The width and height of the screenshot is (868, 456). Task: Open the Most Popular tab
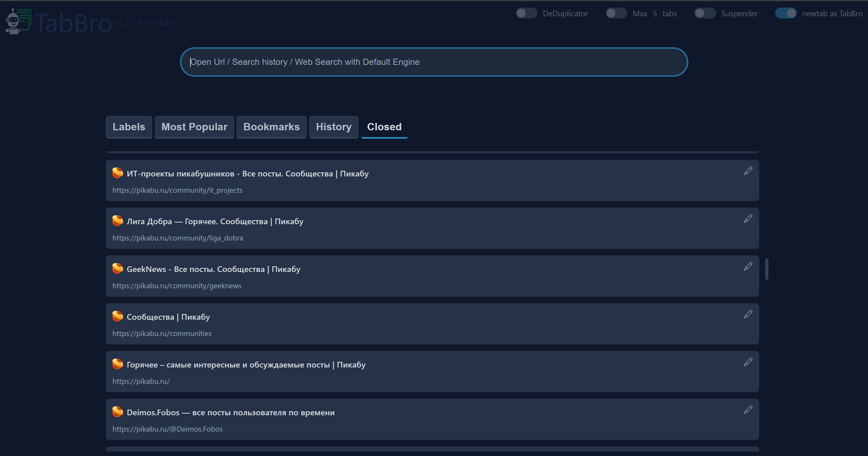[x=195, y=127]
